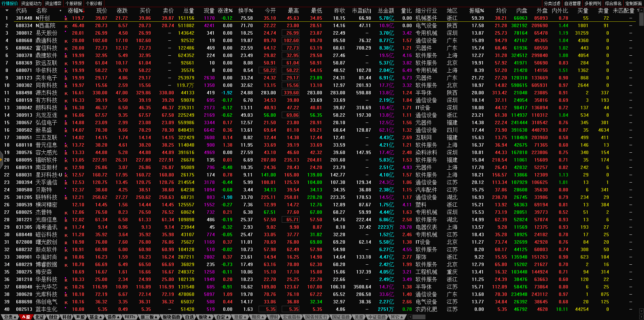Click the question mark icon after 未匹配量

click(638, 11)
